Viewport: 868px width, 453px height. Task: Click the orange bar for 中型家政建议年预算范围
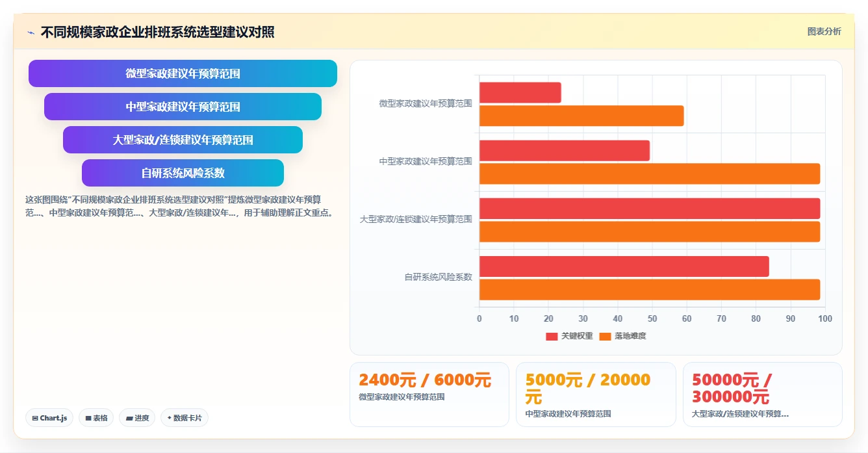pyautogui.click(x=650, y=174)
